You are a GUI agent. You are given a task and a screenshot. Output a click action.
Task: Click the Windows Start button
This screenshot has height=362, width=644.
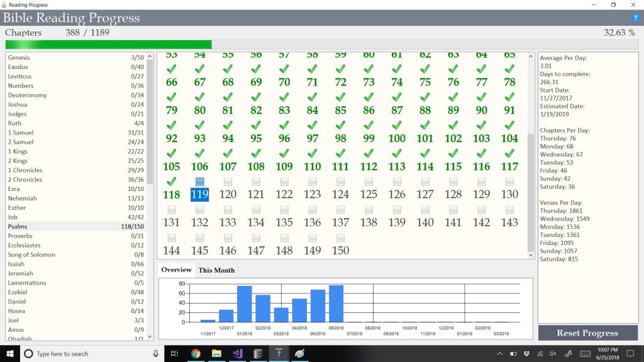9,354
